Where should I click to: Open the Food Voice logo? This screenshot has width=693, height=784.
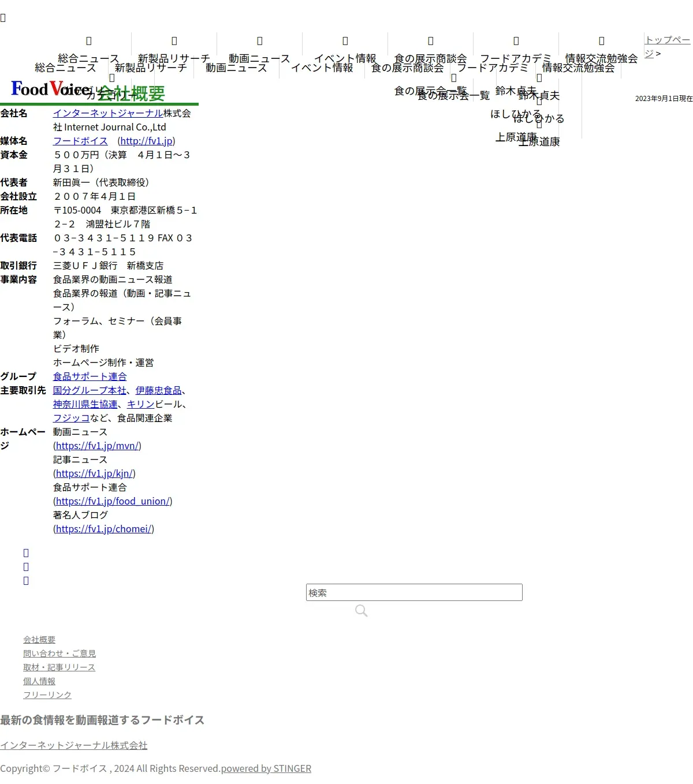coord(51,88)
